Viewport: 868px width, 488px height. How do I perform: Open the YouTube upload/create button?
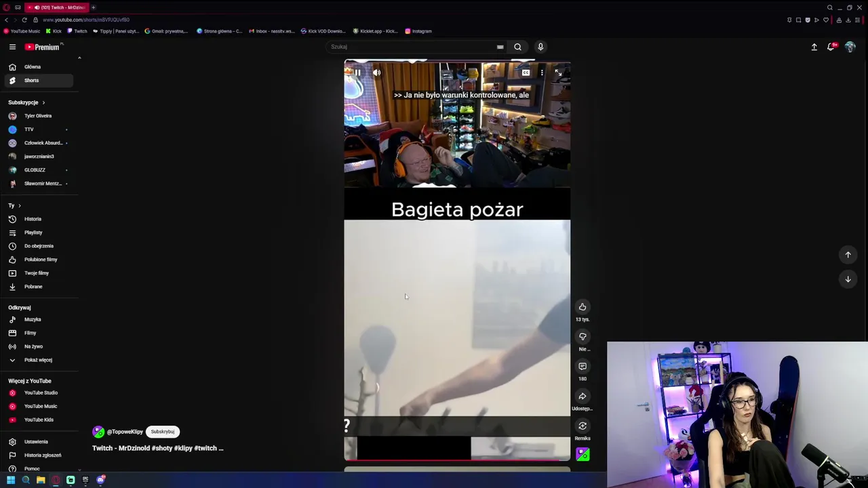[x=814, y=47]
